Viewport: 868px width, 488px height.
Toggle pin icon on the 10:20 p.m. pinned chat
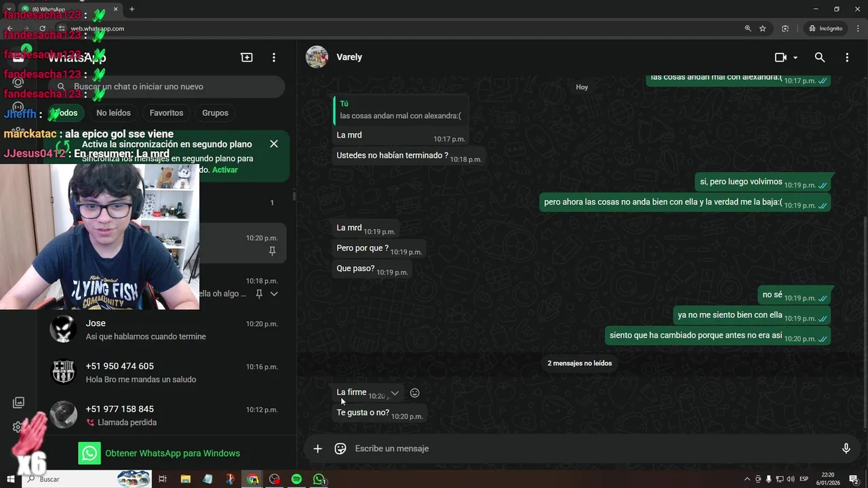click(x=272, y=251)
